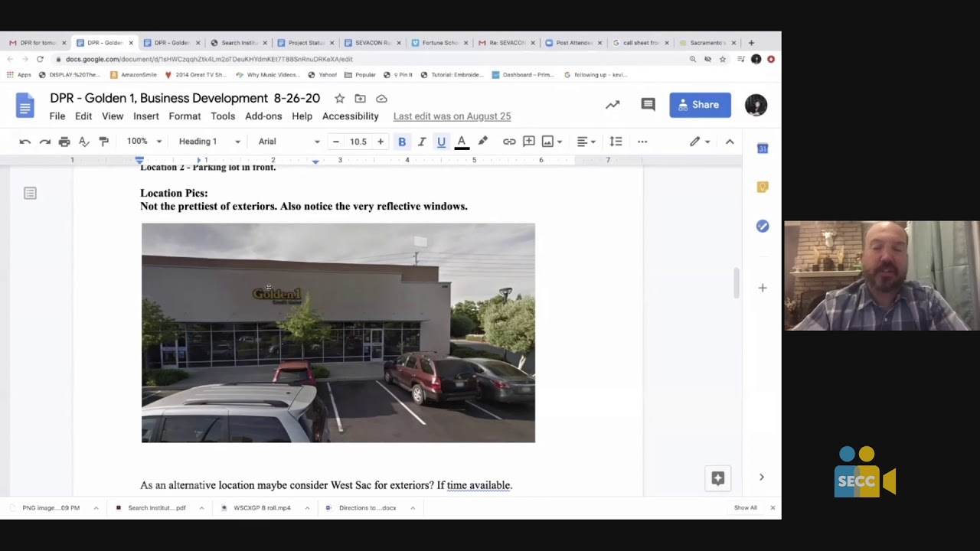The image size is (980, 551).
Task: Check the cloud save status icon
Action: tap(381, 99)
